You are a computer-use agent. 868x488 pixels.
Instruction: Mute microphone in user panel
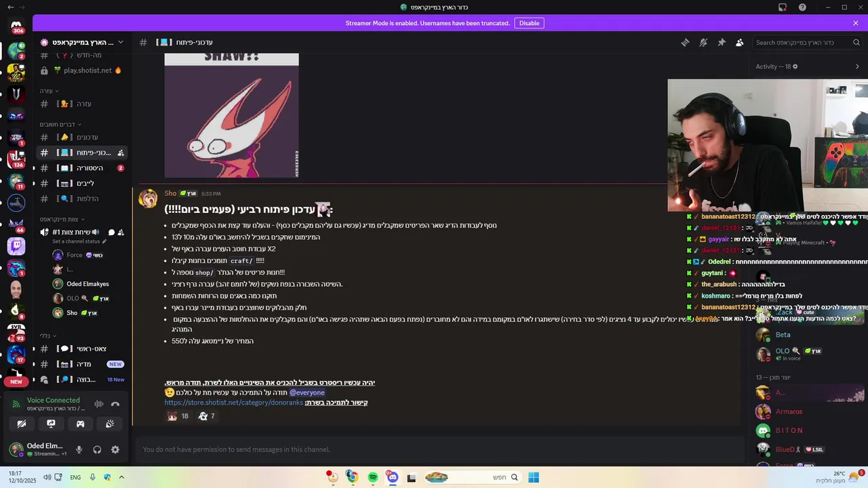(79, 449)
